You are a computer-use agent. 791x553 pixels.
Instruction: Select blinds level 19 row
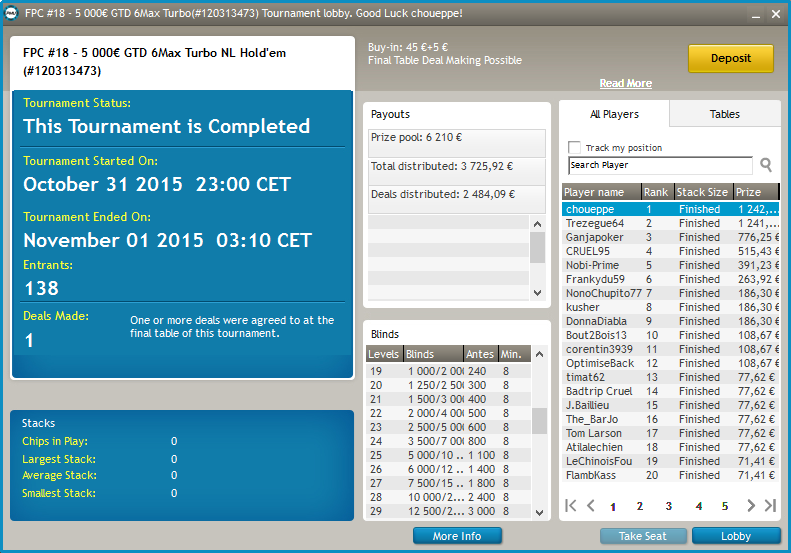coord(448,371)
